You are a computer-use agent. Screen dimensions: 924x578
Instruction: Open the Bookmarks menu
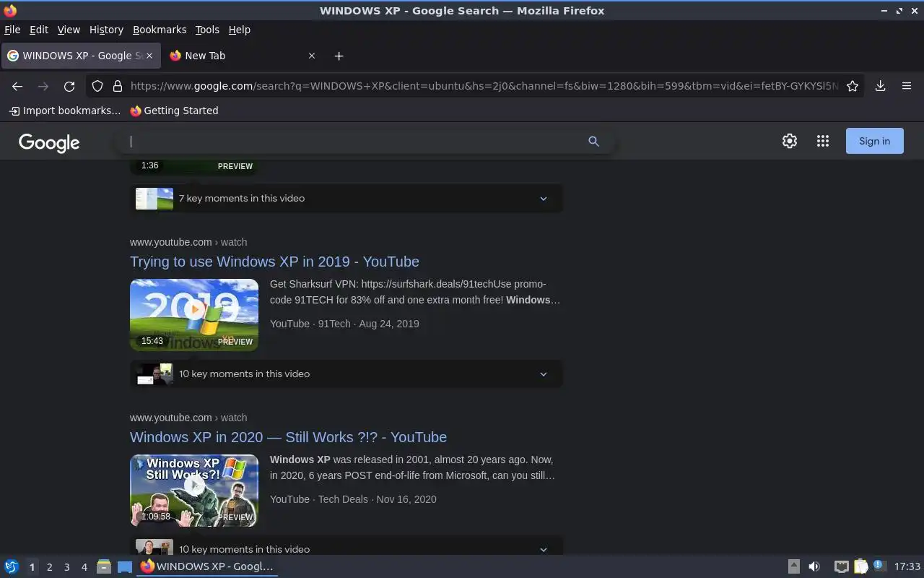tap(160, 30)
